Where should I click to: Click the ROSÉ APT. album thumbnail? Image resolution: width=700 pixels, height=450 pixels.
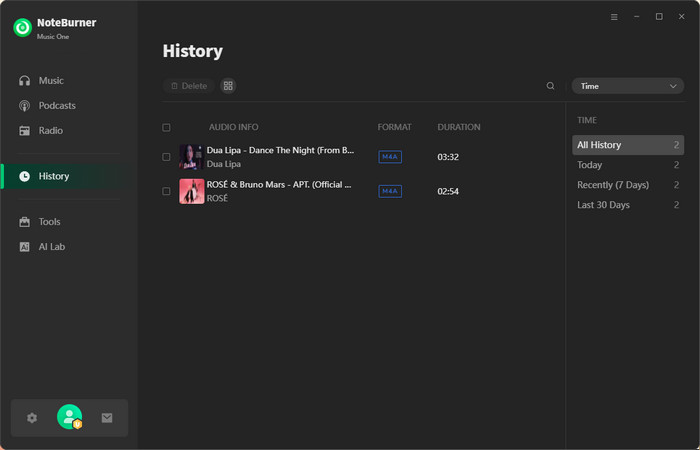(192, 191)
